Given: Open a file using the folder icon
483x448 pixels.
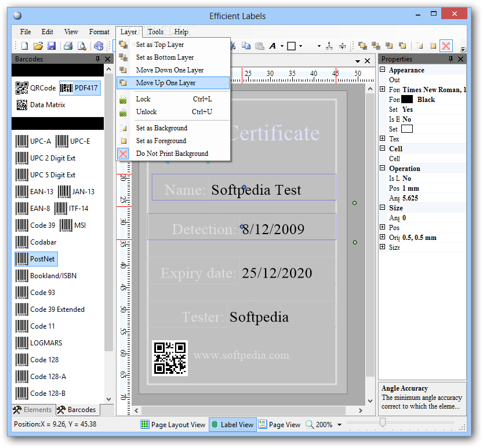Looking at the screenshot, I should [38, 46].
